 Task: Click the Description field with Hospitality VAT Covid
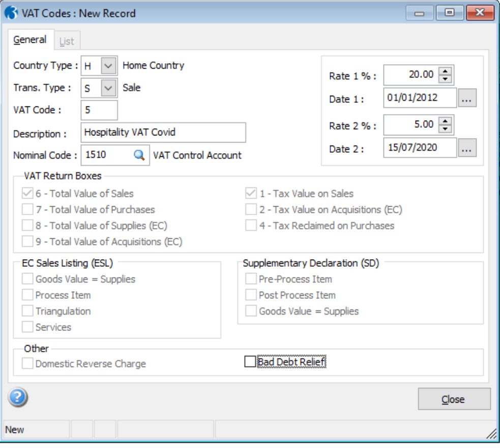pyautogui.click(x=163, y=132)
